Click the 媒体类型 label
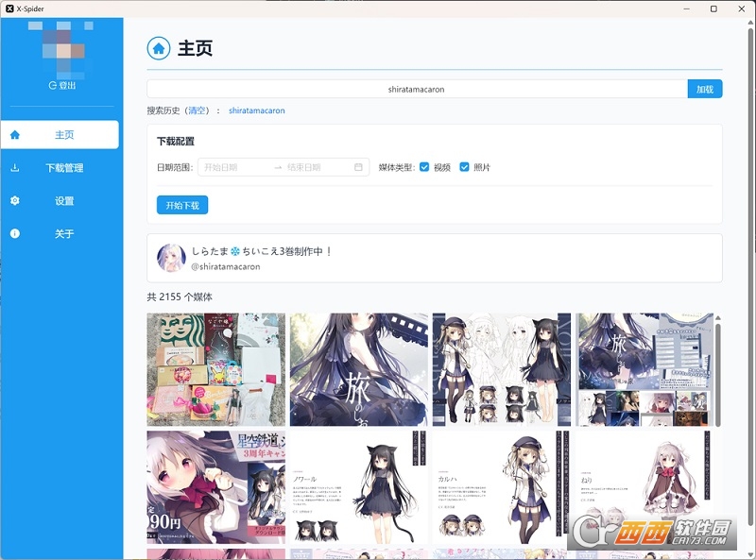Image resolution: width=756 pixels, height=560 pixels. coord(397,167)
